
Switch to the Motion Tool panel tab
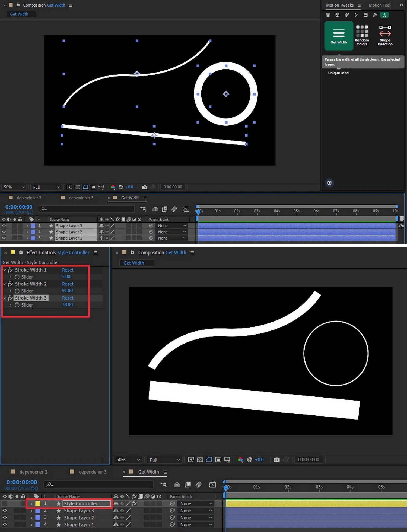point(379,5)
